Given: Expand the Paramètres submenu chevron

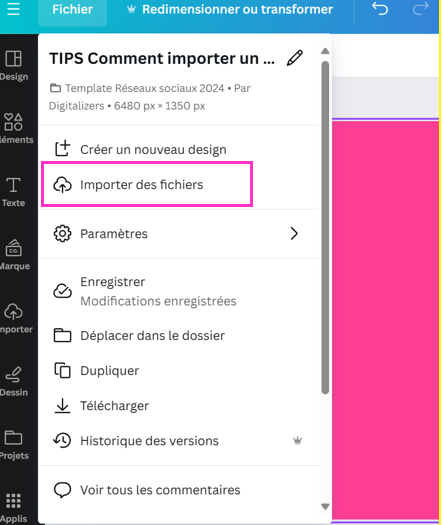Looking at the screenshot, I should [x=294, y=233].
